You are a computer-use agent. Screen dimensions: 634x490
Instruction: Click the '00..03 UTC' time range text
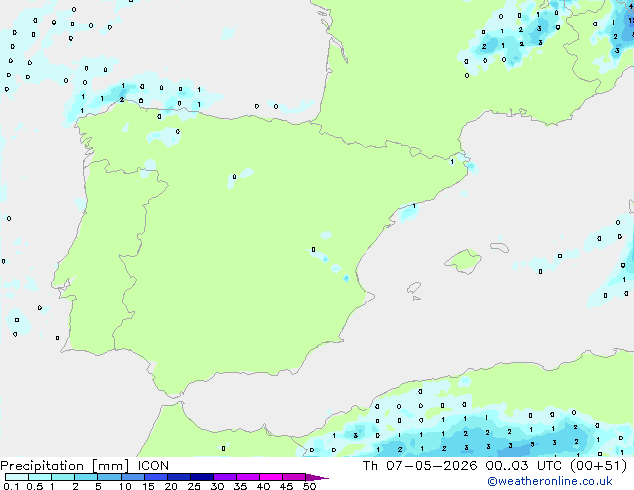[524, 466]
